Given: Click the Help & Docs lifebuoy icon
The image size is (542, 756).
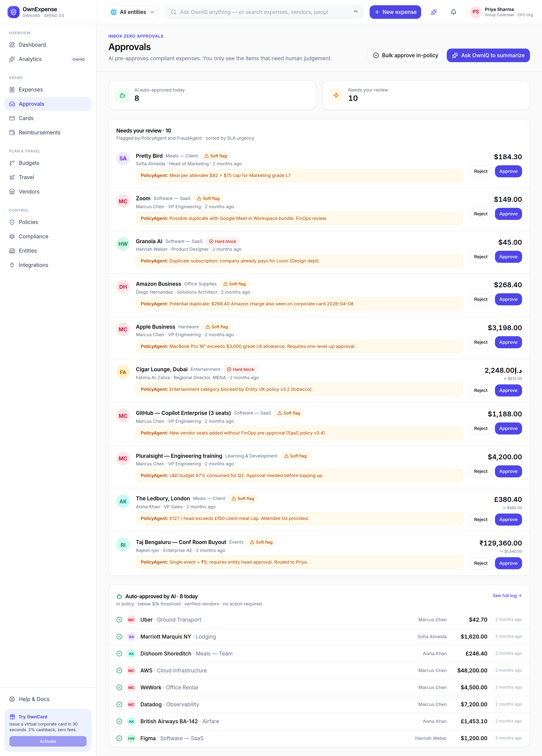Looking at the screenshot, I should click(12, 699).
